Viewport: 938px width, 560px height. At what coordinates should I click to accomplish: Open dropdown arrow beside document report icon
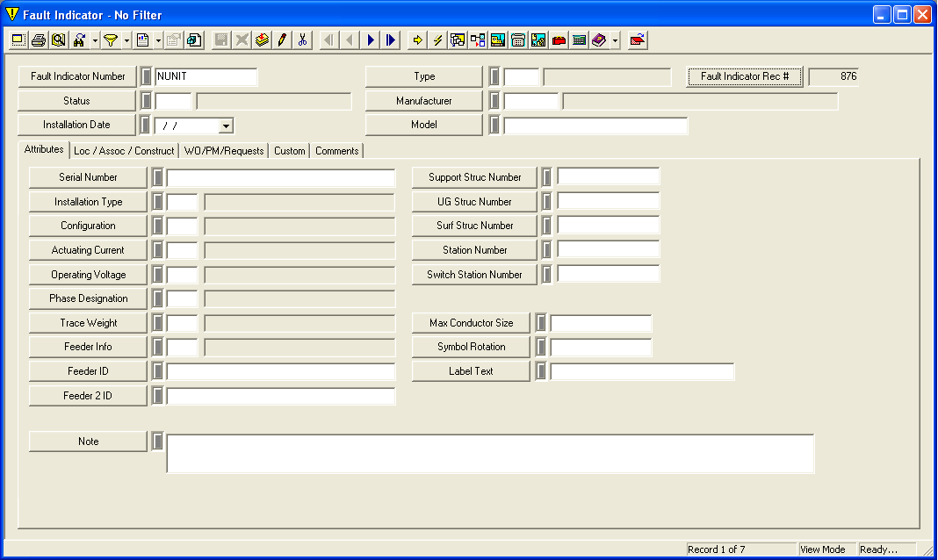coord(158,40)
